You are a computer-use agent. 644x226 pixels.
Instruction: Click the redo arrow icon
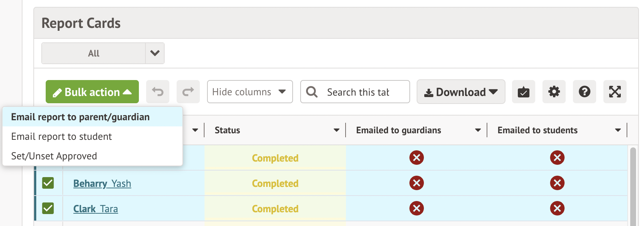tap(188, 92)
